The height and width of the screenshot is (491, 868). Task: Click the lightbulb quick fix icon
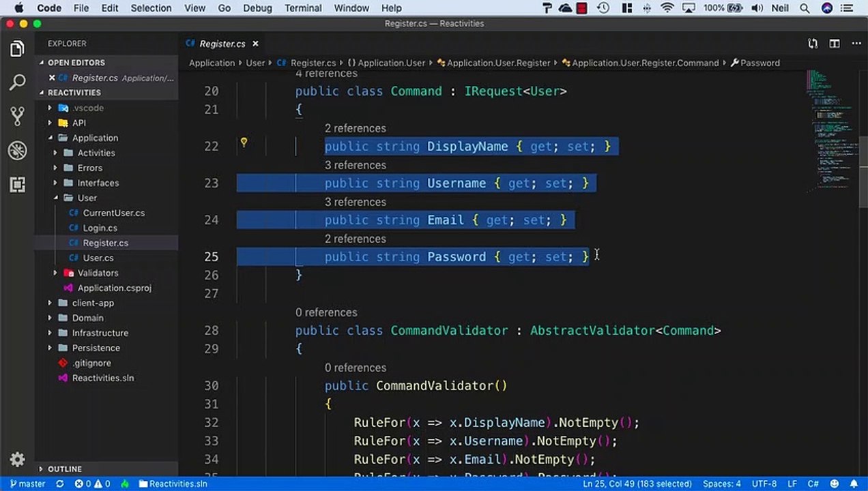[244, 143]
